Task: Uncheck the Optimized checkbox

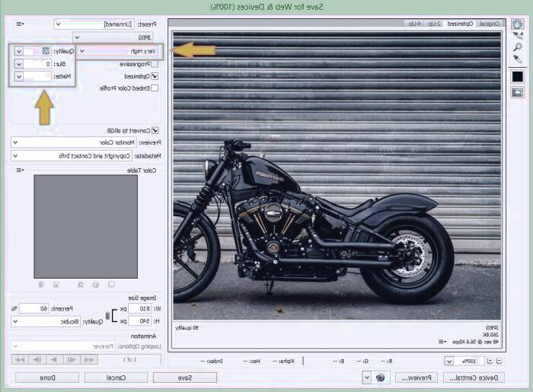Action: pyautogui.click(x=155, y=76)
